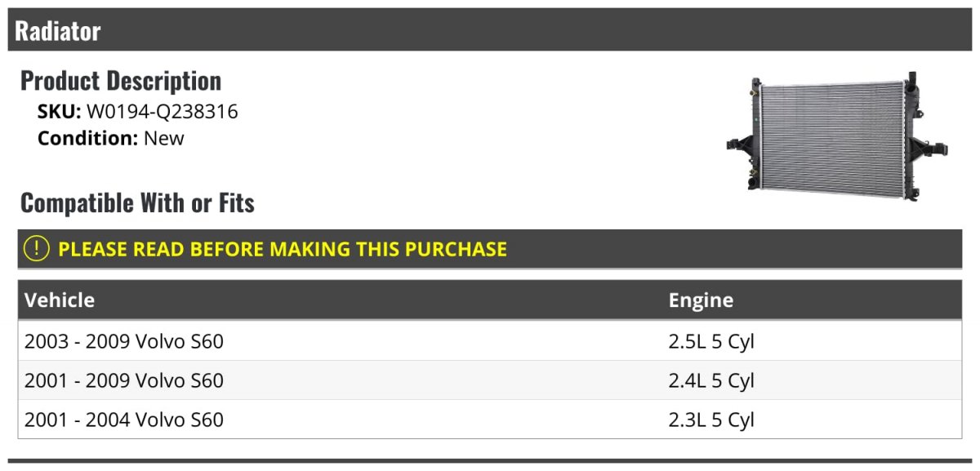Click the 2.3L 5 Cyl engine cell
The width and height of the screenshot is (980, 471).
pos(711,420)
